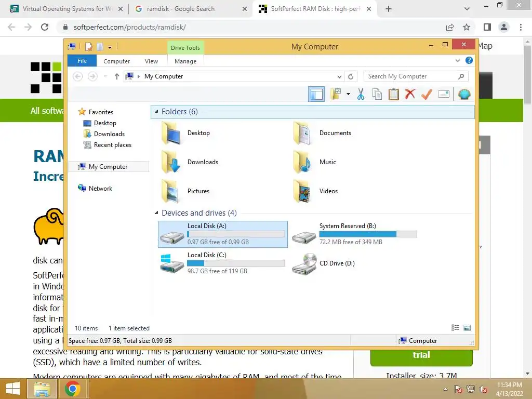Toggle the navigation pane layout button
Image resolution: width=532 pixels, height=399 pixels.
[x=316, y=94]
